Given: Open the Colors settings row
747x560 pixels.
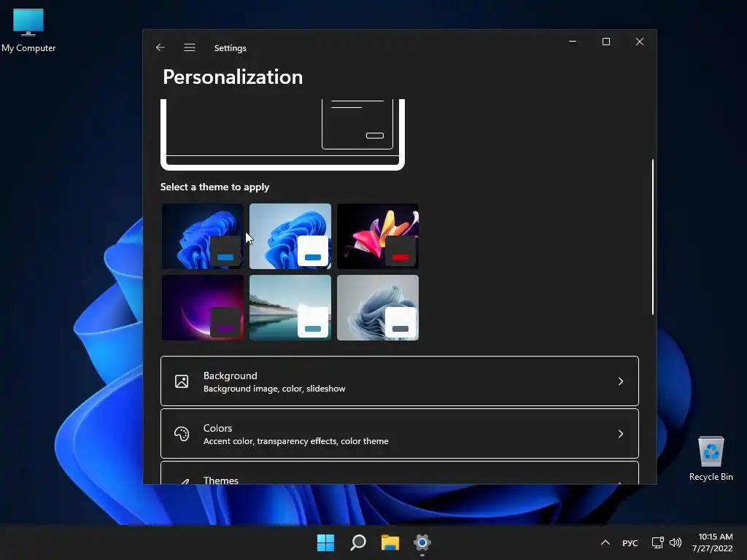Looking at the screenshot, I should click(x=400, y=433).
